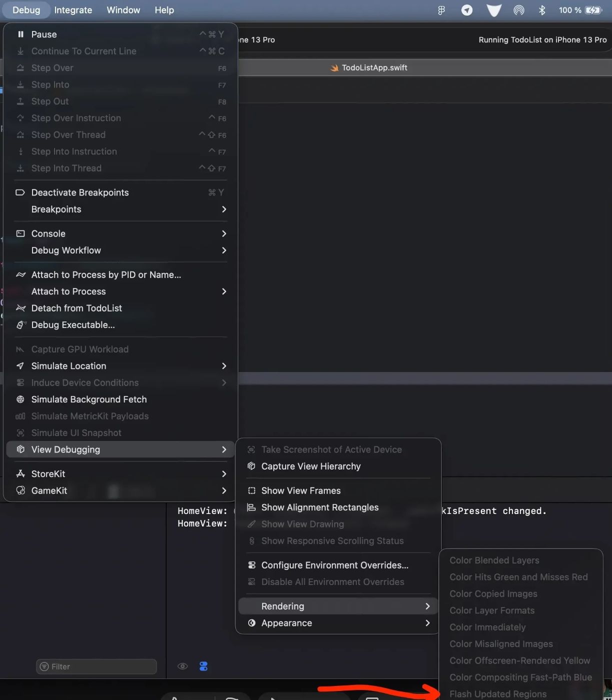
Task: Choose Configure Environment Overrides…
Action: (334, 565)
